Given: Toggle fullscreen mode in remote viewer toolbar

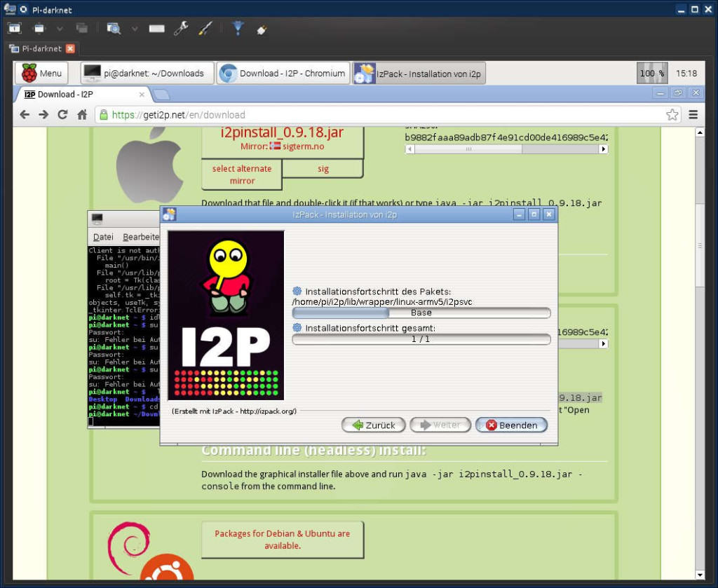Looking at the screenshot, I should point(15,28).
